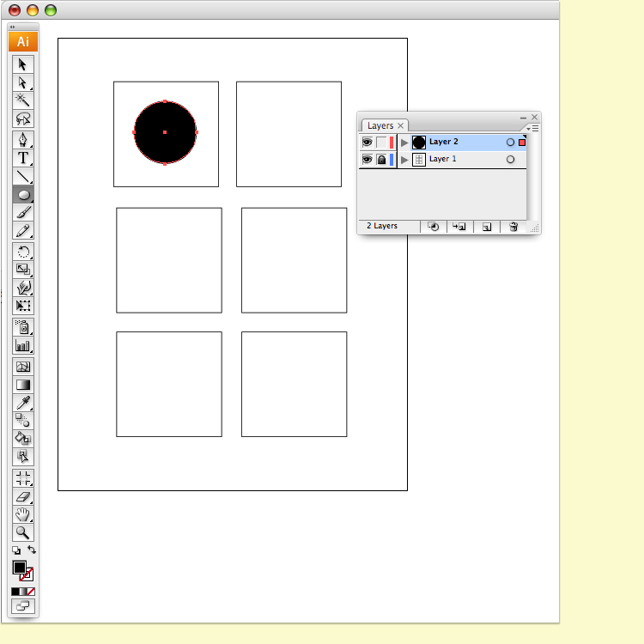Select the Zoom magnifier tool
Viewport: 644px width, 644px height.
(x=23, y=532)
